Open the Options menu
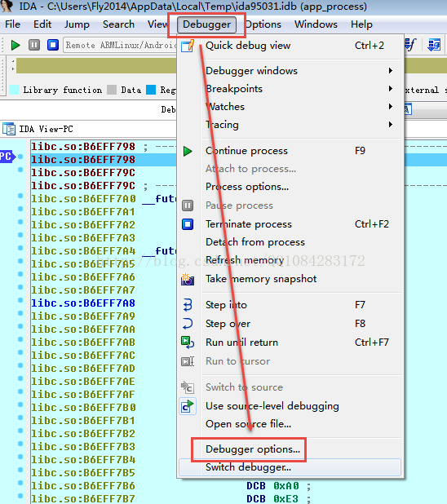This screenshot has width=447, height=504. 263,24
